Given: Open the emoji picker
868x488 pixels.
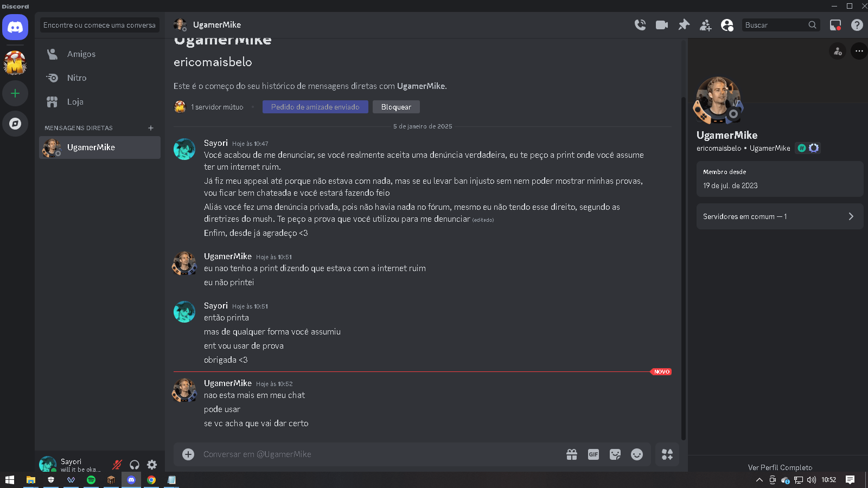Looking at the screenshot, I should (x=637, y=454).
